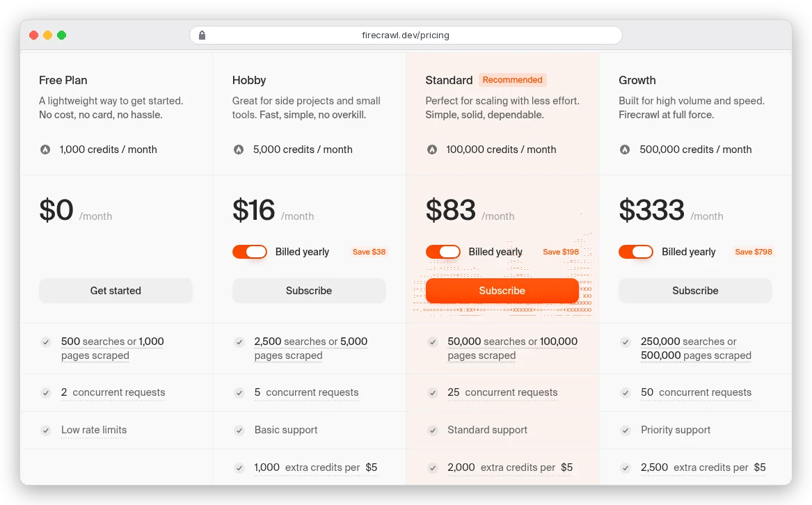Click checkmark beside 25 concurrent requests
The image size is (812, 505).
pos(432,392)
